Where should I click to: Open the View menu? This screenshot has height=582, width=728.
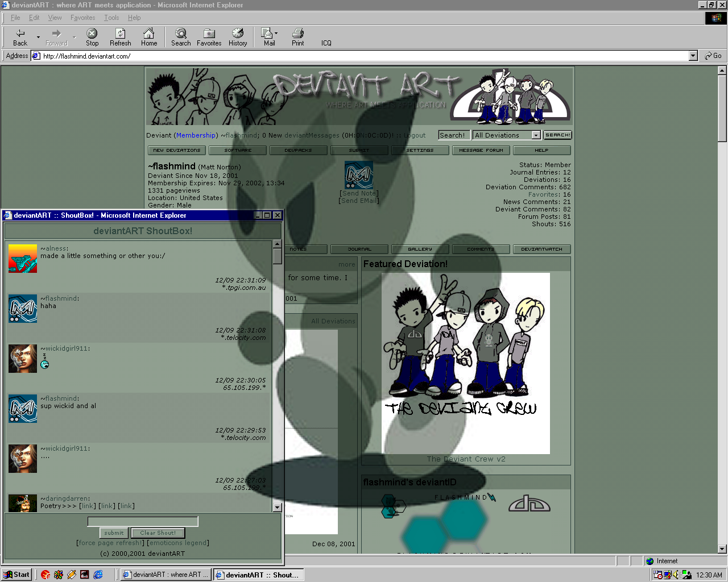click(x=55, y=18)
